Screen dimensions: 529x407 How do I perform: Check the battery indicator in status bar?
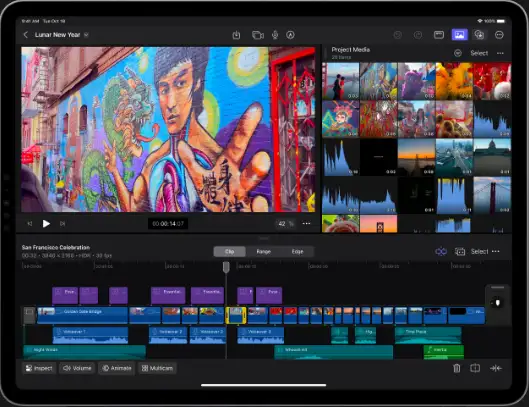(501, 21)
